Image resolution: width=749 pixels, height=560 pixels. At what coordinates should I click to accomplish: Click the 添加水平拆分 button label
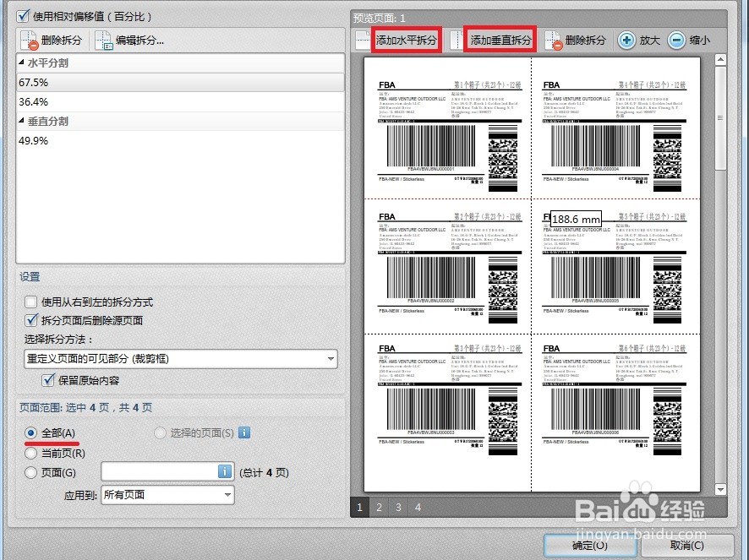(407, 40)
